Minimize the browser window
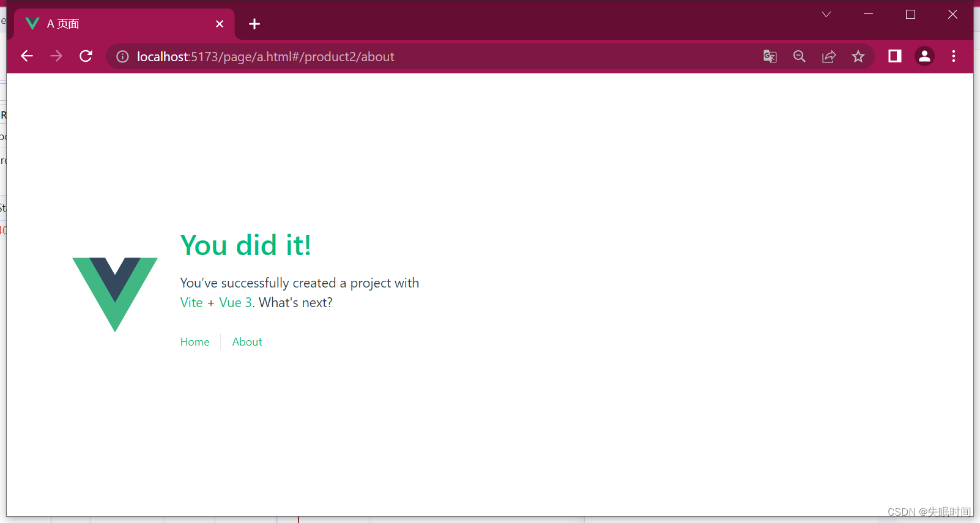The height and width of the screenshot is (523, 980). pos(868,14)
